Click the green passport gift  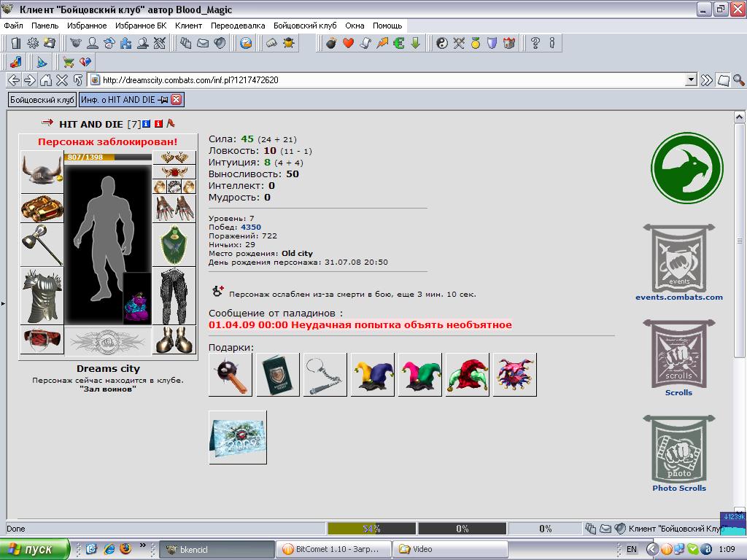278,375
